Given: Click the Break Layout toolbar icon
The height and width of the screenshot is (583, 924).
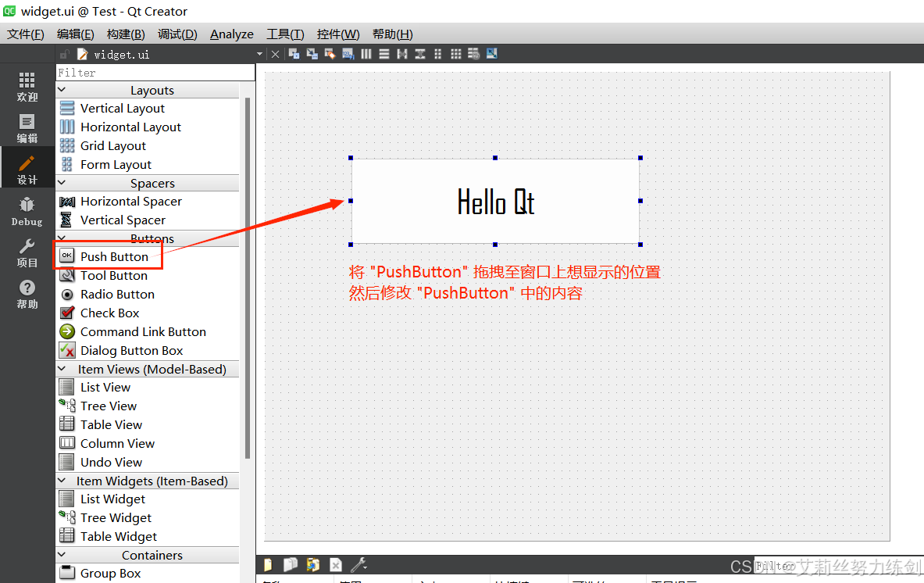Looking at the screenshot, I should click(474, 54).
